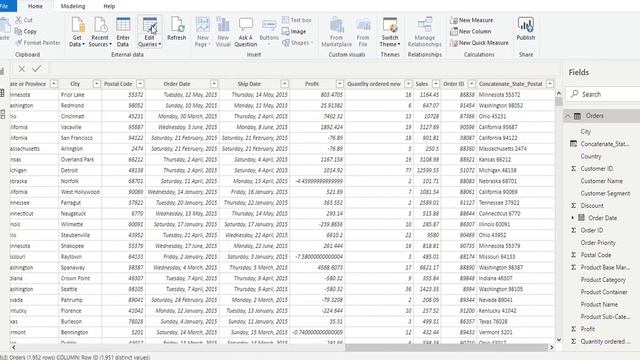The height and width of the screenshot is (360, 640).
Task: Select the Product Category field
Action: (602, 280)
